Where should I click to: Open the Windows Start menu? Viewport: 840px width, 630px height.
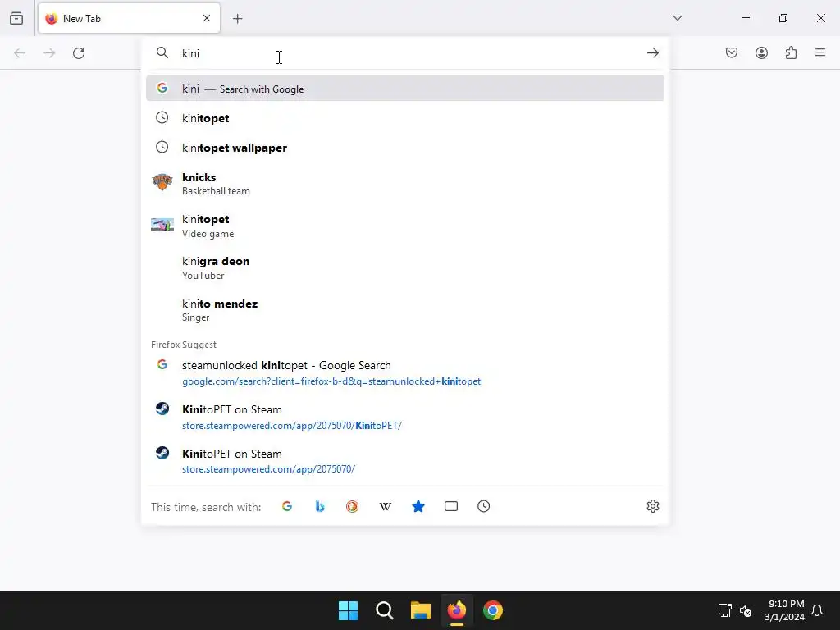coord(348,610)
